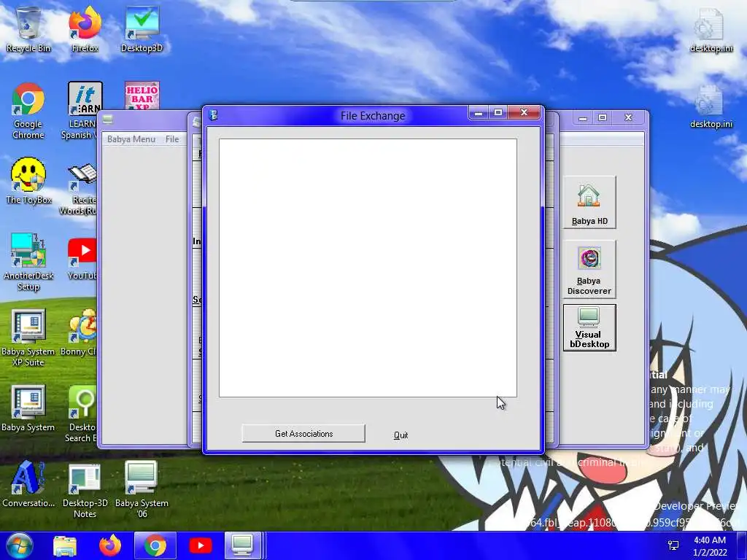Select the Visual bDesktop button
Image resolution: width=747 pixels, height=560 pixels.
click(x=589, y=327)
